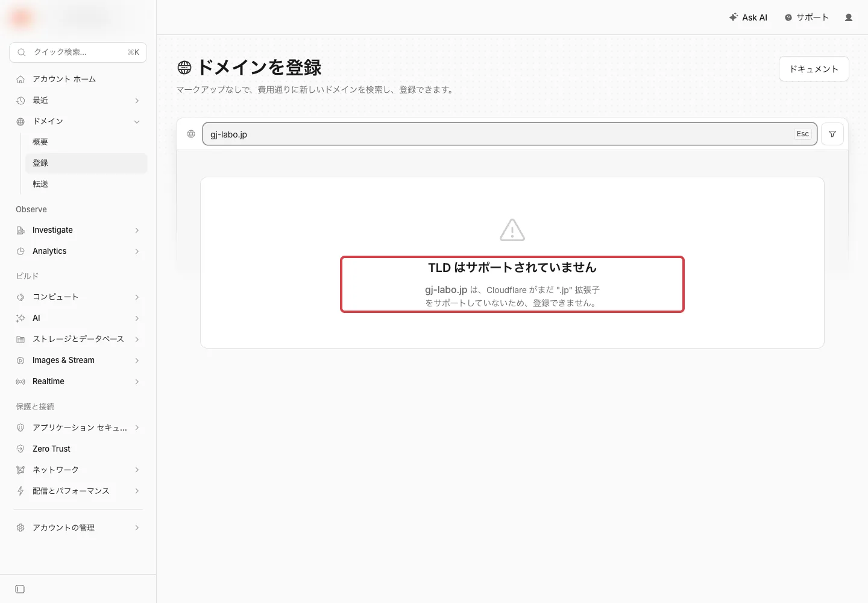Image resolution: width=868 pixels, height=603 pixels.
Task: Expand the Investigate menu chevron
Action: [137, 230]
